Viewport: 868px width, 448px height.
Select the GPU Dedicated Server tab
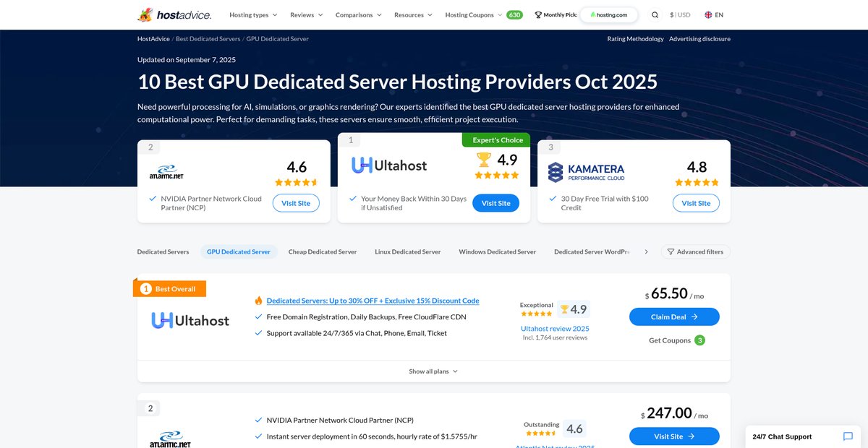click(x=239, y=251)
